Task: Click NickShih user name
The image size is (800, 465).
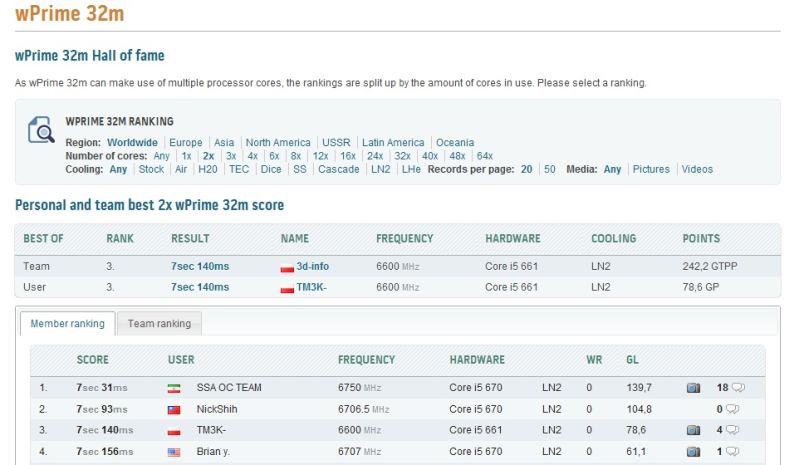Action: point(217,409)
